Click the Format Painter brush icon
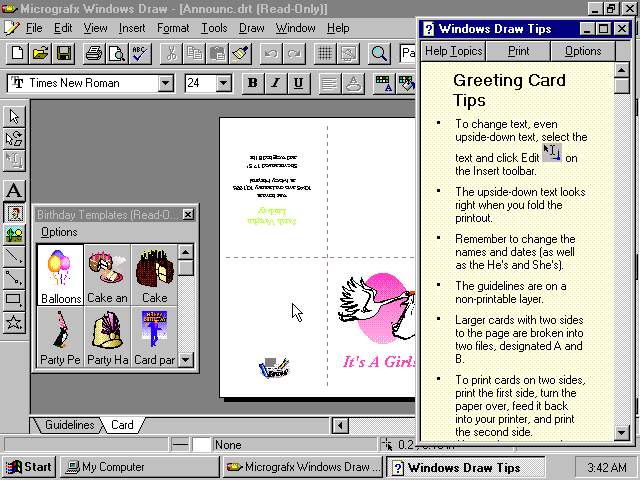 (x=241, y=53)
